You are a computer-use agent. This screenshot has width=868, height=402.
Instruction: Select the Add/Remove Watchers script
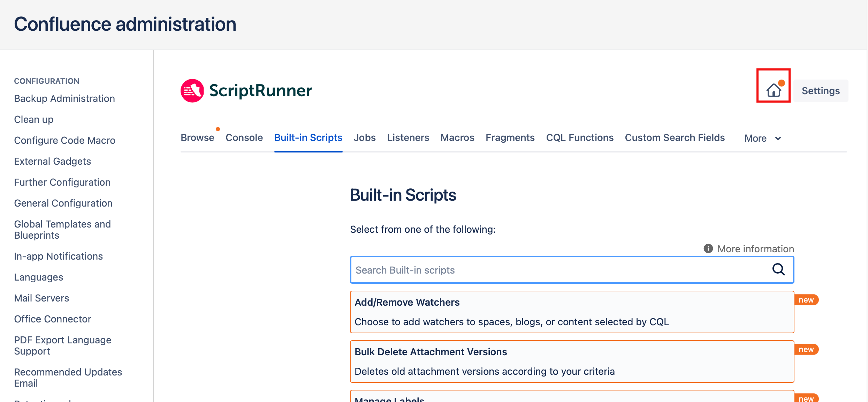(x=572, y=312)
